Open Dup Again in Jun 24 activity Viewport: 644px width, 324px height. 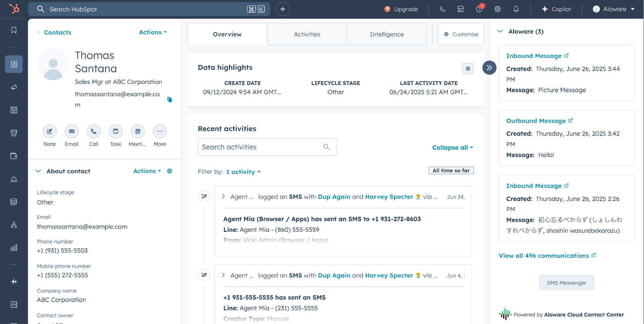point(334,197)
